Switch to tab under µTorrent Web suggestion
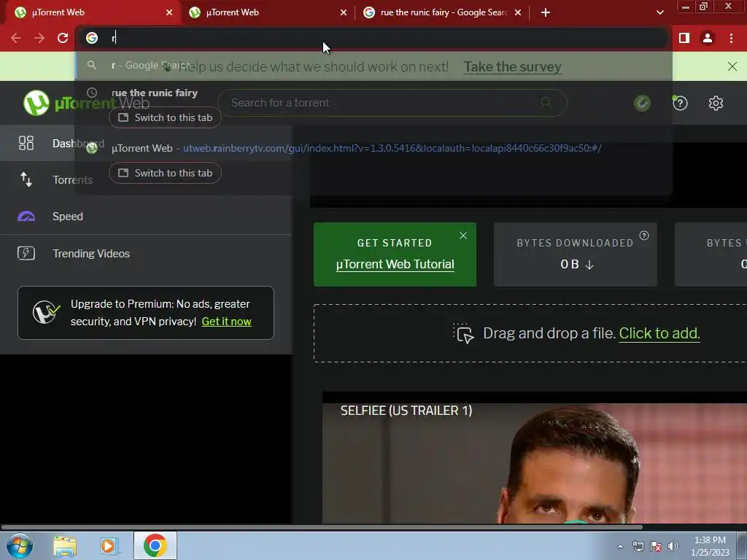Viewport: 747px width, 560px height. (165, 173)
